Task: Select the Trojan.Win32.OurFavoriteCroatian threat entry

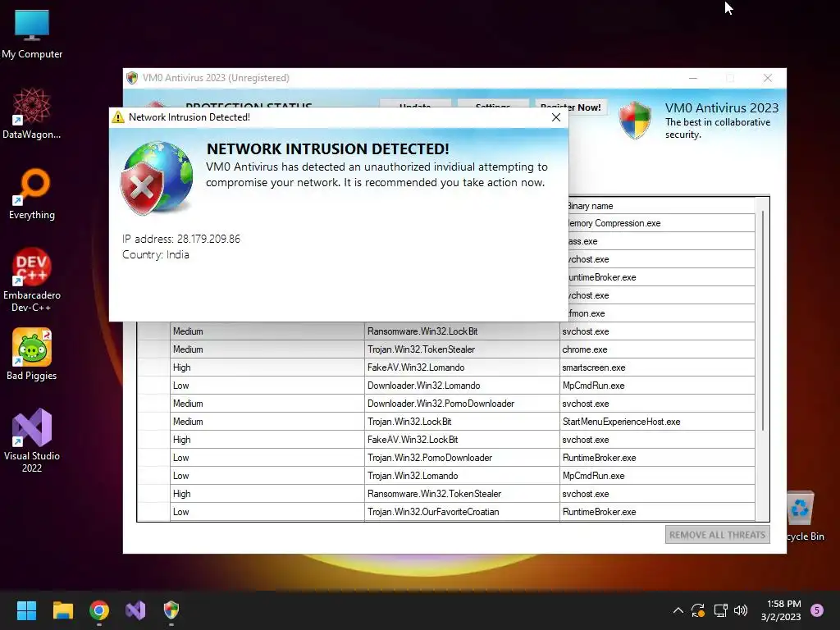Action: (461, 512)
